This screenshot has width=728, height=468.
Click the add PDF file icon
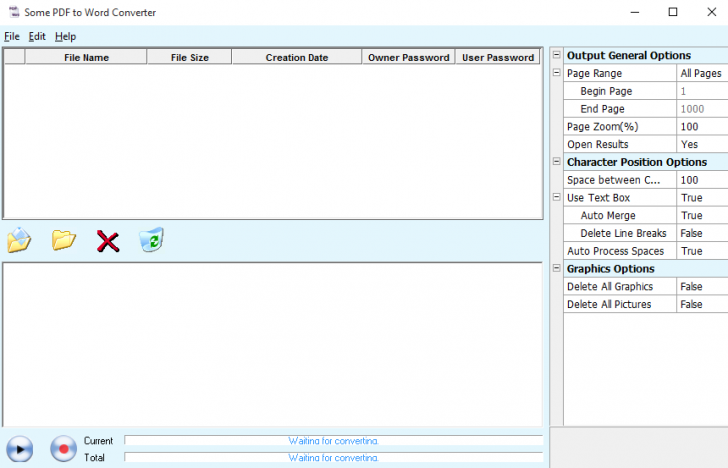(19, 240)
